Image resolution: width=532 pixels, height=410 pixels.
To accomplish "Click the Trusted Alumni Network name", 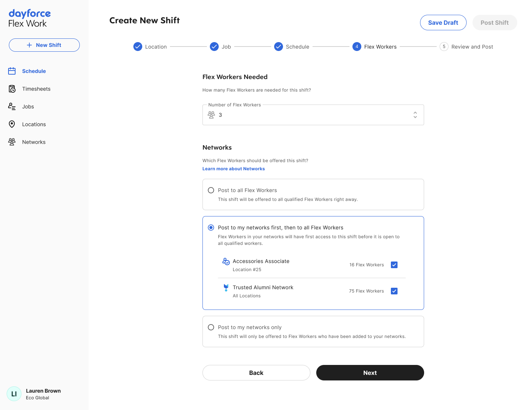I will click(x=263, y=287).
